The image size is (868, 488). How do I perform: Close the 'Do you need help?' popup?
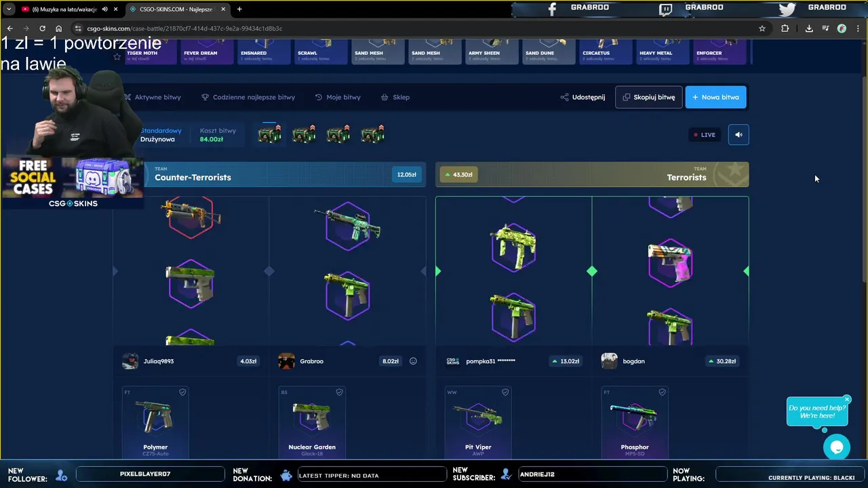tap(847, 400)
